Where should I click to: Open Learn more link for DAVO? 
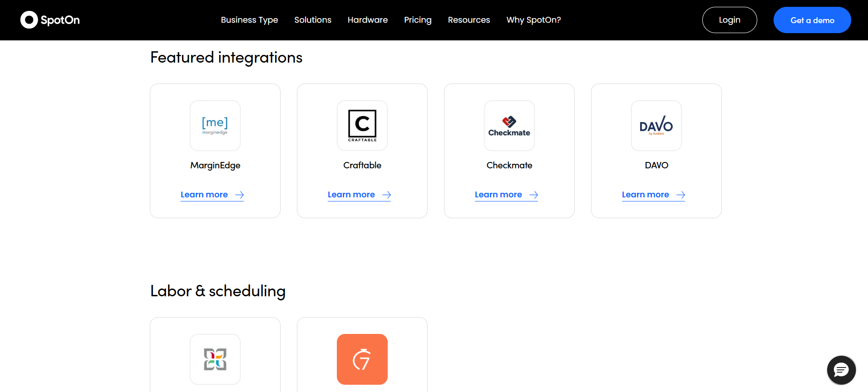point(653,195)
